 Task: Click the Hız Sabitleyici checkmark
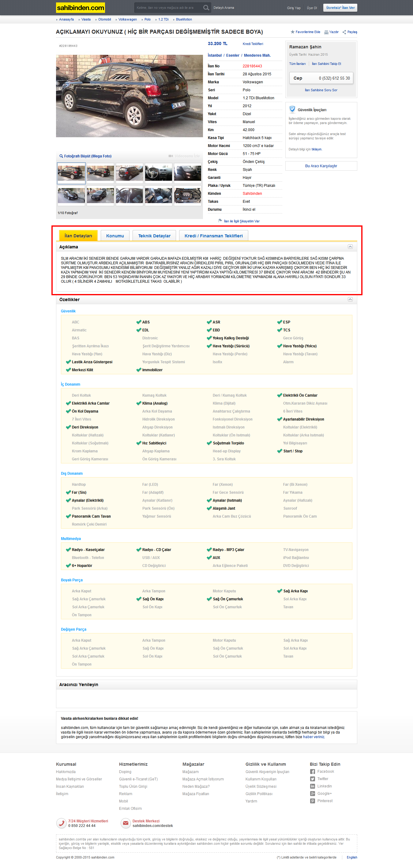[x=139, y=443]
